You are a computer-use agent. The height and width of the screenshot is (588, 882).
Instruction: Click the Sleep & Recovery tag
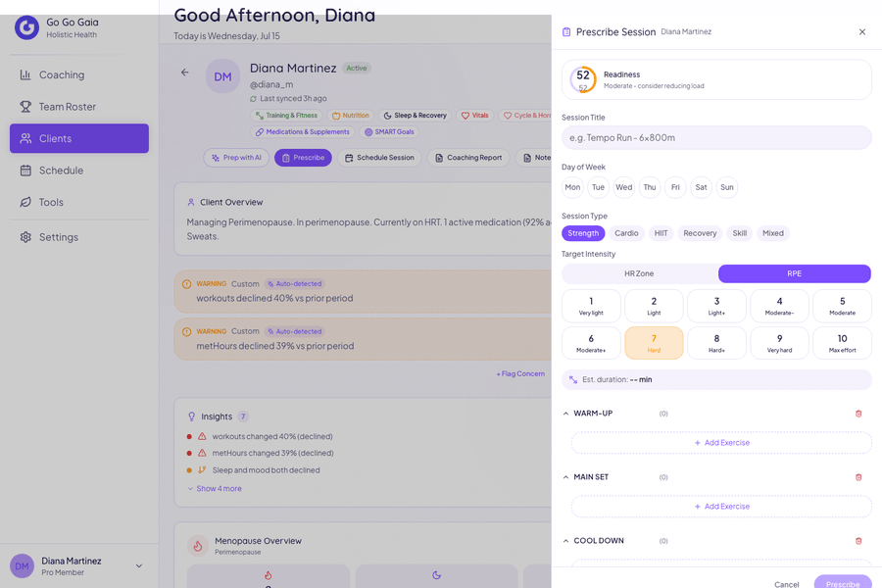416,116
